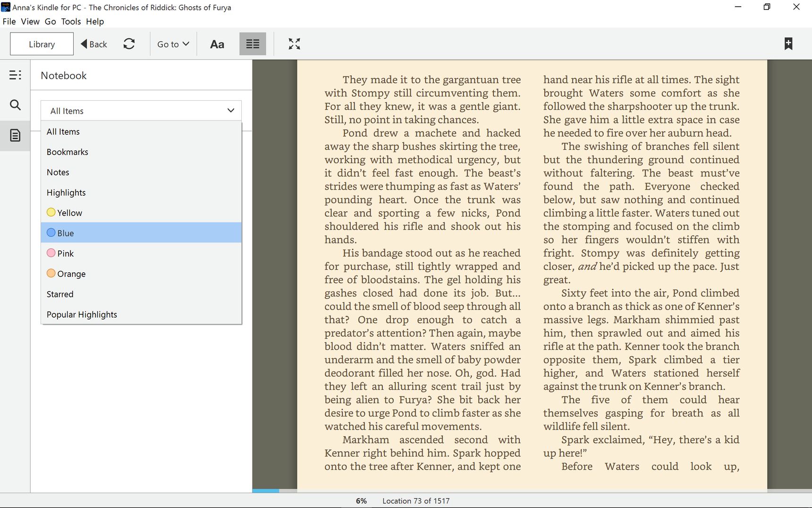
Task: Click the dark margin left of the page to go back
Action: pos(275,274)
